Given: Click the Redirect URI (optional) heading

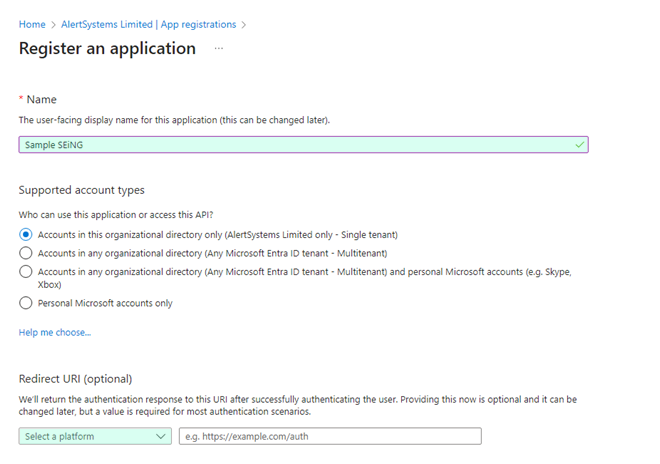Looking at the screenshot, I should (x=75, y=378).
